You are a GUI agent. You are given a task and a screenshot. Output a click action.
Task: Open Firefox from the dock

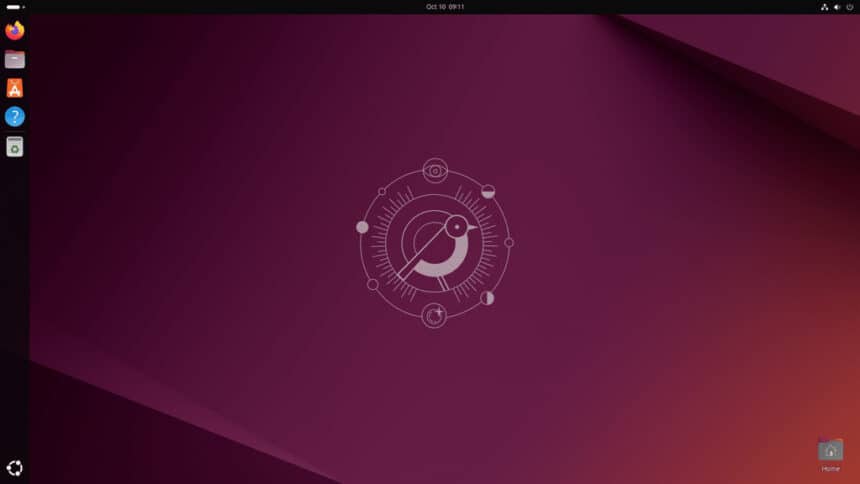(15, 30)
